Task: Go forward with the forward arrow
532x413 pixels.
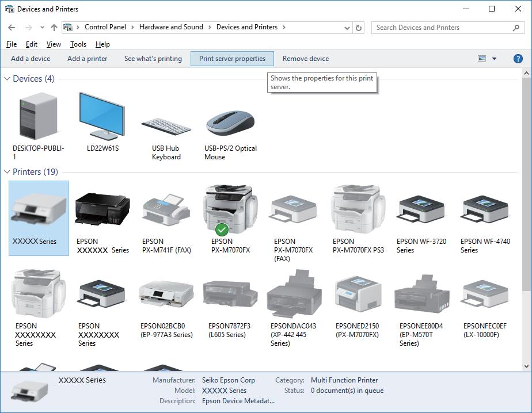Action: tap(29, 28)
